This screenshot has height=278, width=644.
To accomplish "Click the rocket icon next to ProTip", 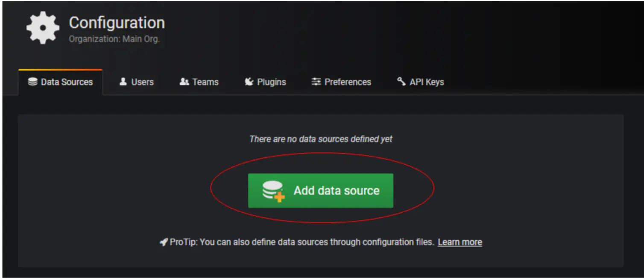I will coord(164,242).
